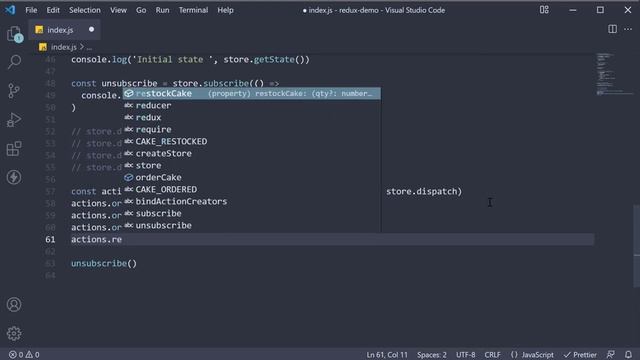Click store.dispatch text on line 57
Image resolution: width=640 pixels, height=360 pixels.
click(422, 191)
